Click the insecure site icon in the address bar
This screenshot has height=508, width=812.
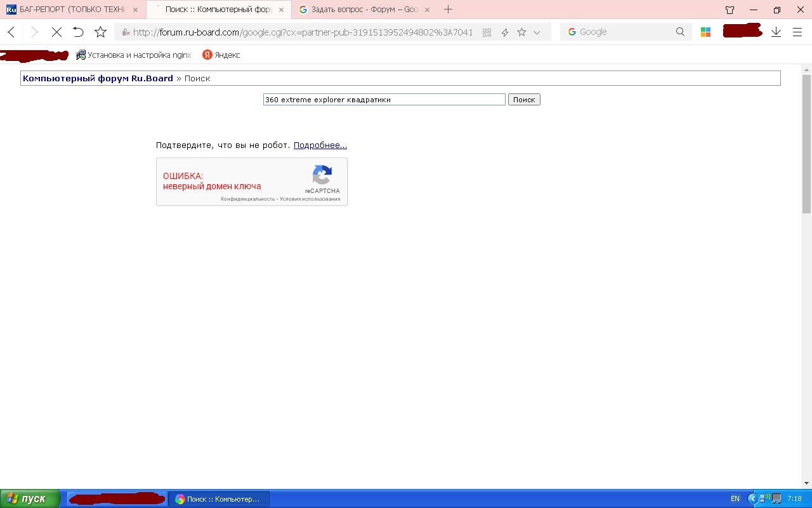(126, 32)
